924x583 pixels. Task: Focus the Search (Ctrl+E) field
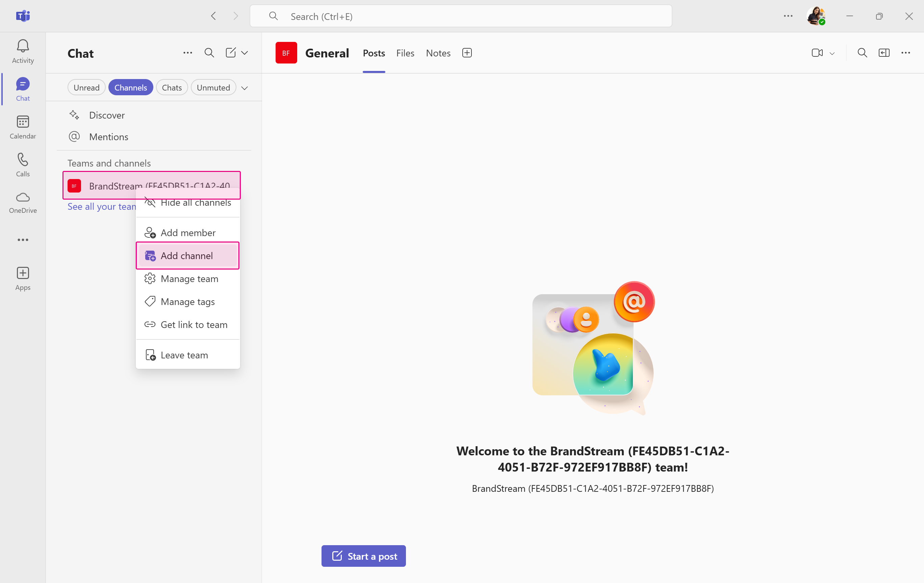[x=460, y=16]
